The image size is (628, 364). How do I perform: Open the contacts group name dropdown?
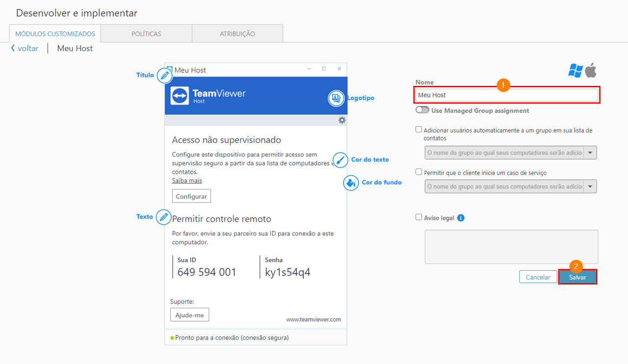(x=511, y=153)
